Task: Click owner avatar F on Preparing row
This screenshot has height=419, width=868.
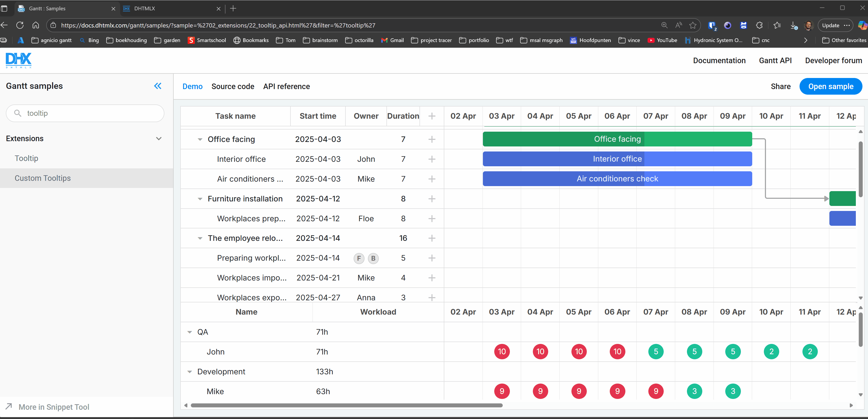Action: [359, 258]
